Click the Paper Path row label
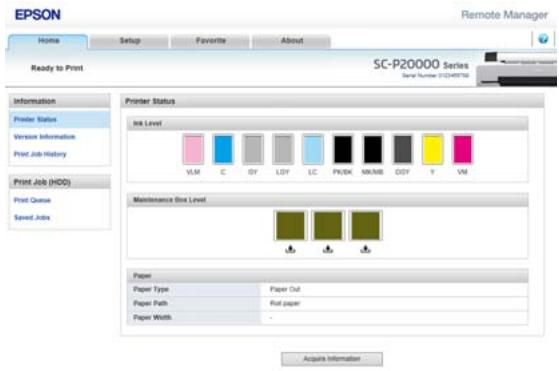 (x=150, y=304)
